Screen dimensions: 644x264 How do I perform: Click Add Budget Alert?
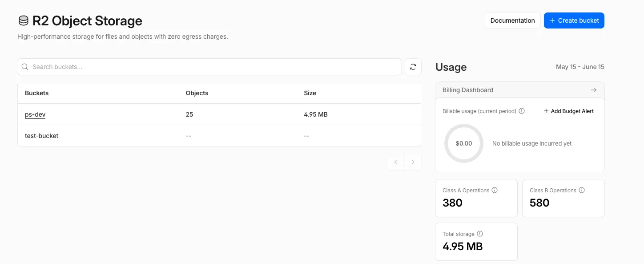click(568, 111)
